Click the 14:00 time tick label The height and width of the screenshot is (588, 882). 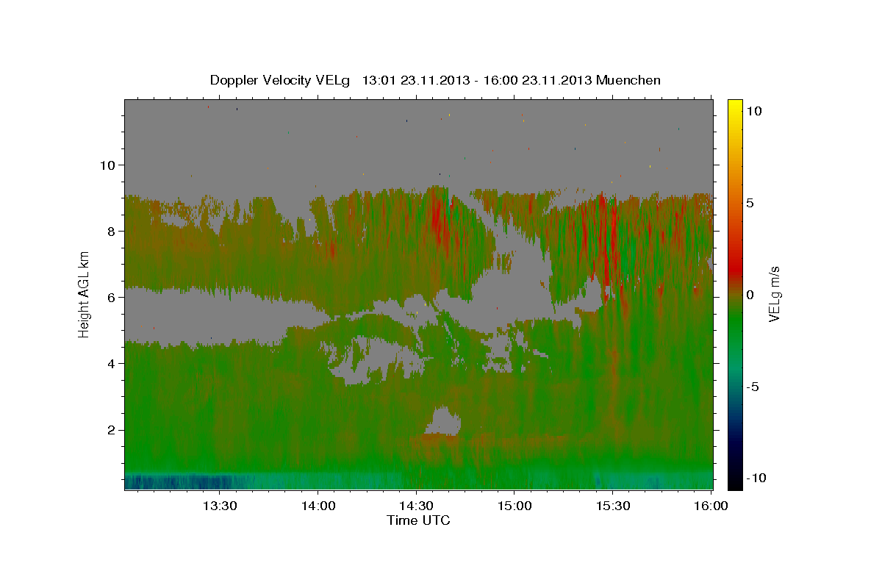point(318,506)
